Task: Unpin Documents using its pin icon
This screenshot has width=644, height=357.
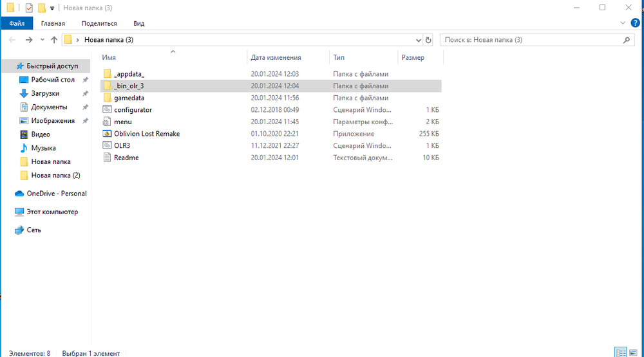Action: click(86, 107)
